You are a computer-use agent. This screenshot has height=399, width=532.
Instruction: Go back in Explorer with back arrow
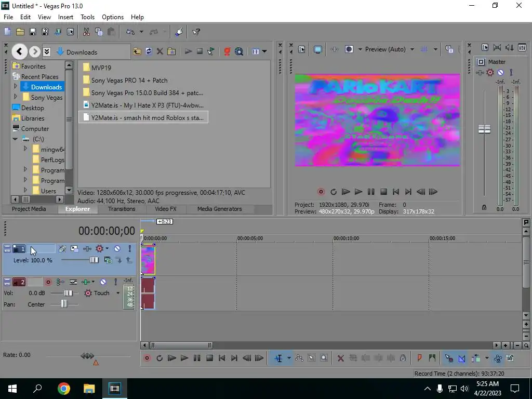click(x=19, y=51)
